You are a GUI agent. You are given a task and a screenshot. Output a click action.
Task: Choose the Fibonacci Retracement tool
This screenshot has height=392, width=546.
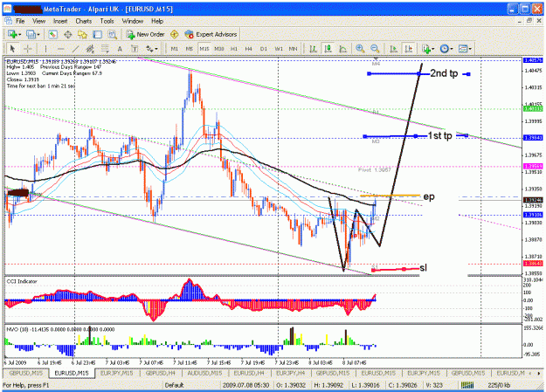pos(105,49)
